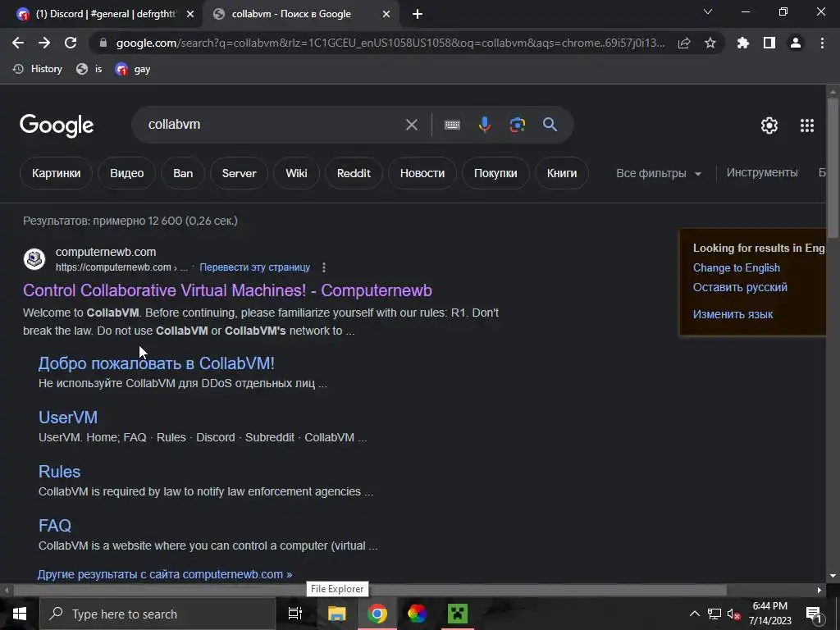Screen dimensions: 840x630
Task: Filter results by Новости
Action: [422, 173]
